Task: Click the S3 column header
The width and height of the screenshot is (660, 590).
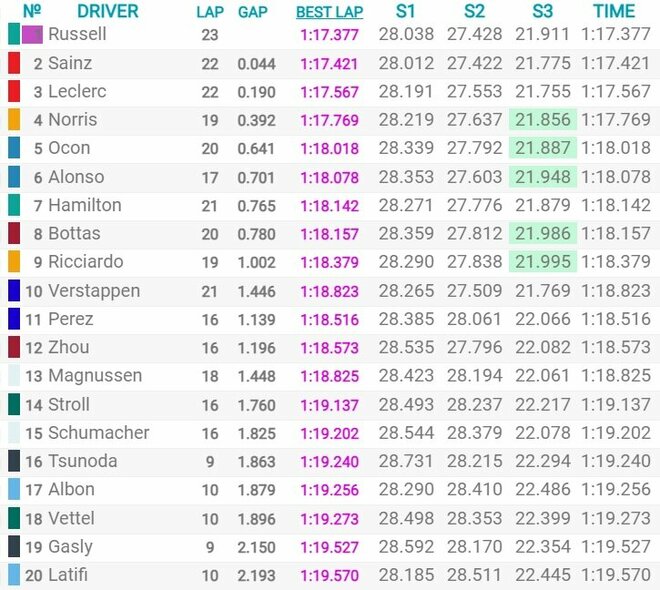Action: click(x=542, y=12)
